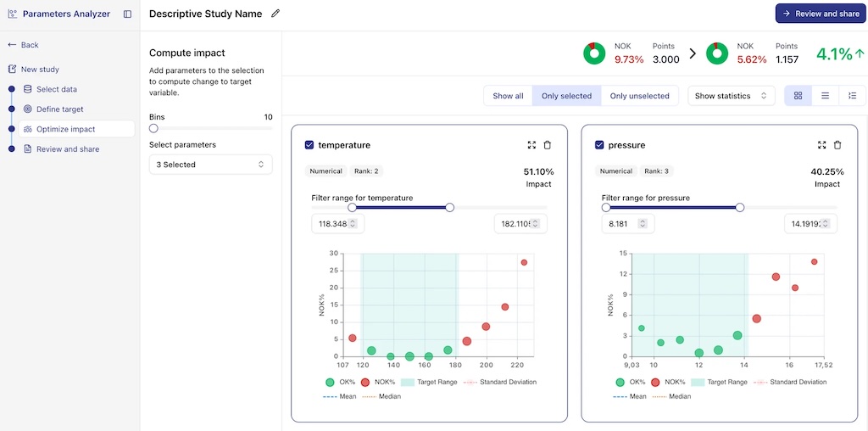868x431 pixels.
Task: Expand the pressure chart to fullscreen
Action: [x=821, y=145]
